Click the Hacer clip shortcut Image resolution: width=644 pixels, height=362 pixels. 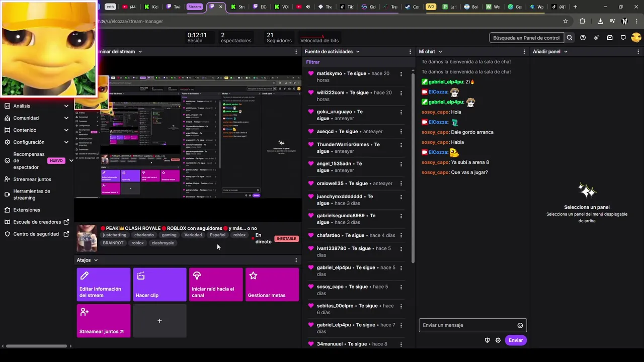159,285
